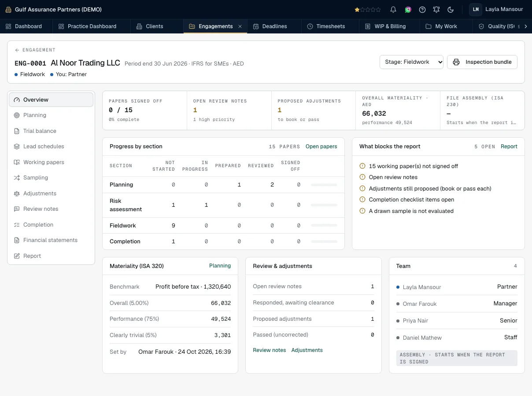Switch to the Practice Dashboard tab
The width and height of the screenshot is (532, 396).
(x=92, y=26)
